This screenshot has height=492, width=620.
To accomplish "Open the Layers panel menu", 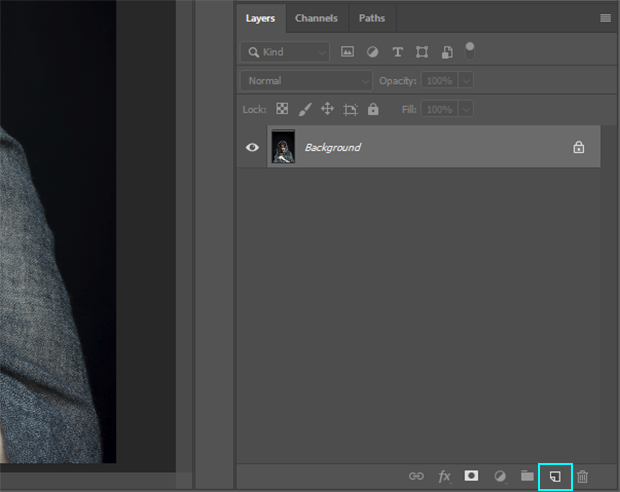I will (x=605, y=18).
